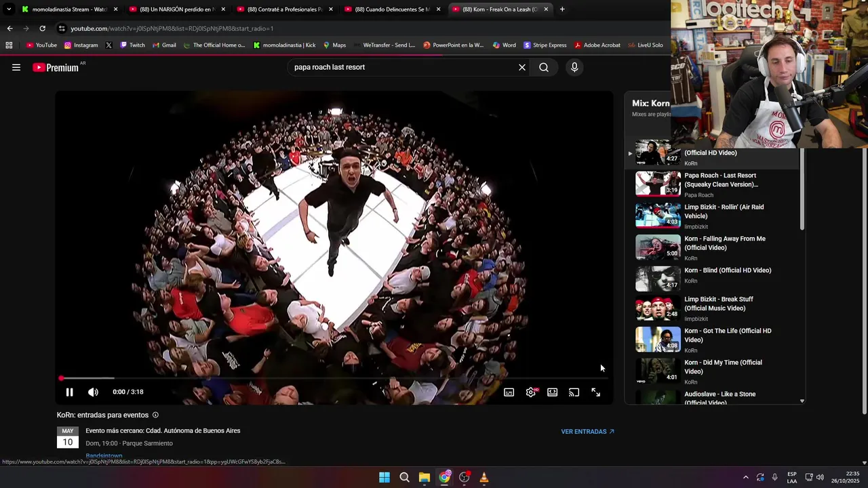Show info about KoRn event tickets

(x=155, y=415)
